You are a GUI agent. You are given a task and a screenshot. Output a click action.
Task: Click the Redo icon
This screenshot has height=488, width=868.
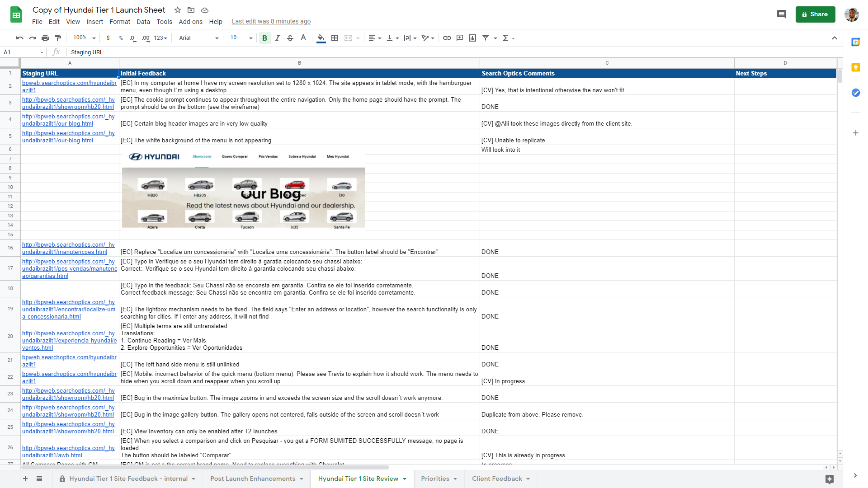click(32, 38)
